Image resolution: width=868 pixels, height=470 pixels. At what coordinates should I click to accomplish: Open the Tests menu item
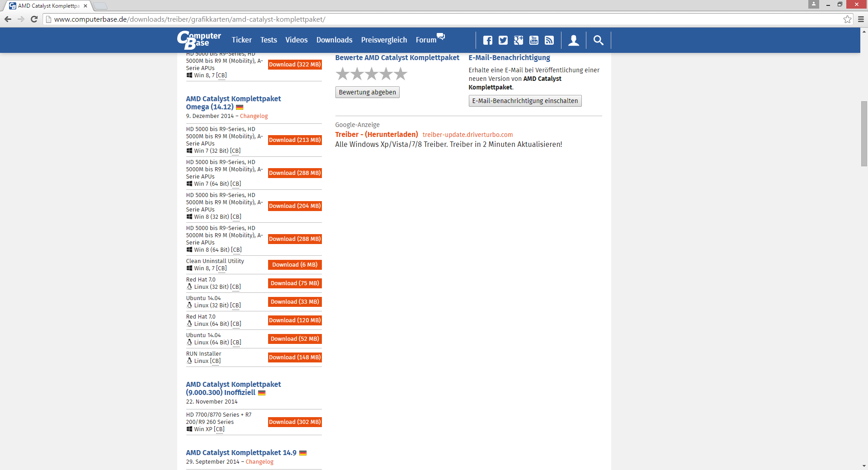point(269,40)
